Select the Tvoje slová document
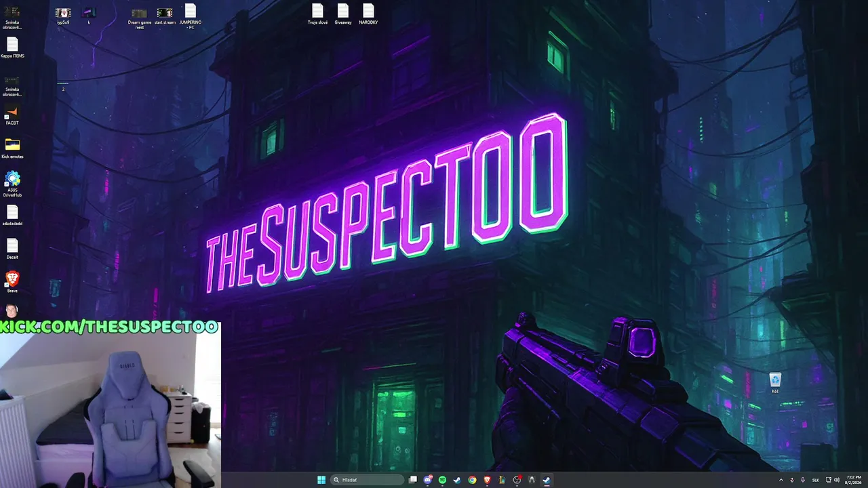This screenshot has width=868, height=488. 317,14
